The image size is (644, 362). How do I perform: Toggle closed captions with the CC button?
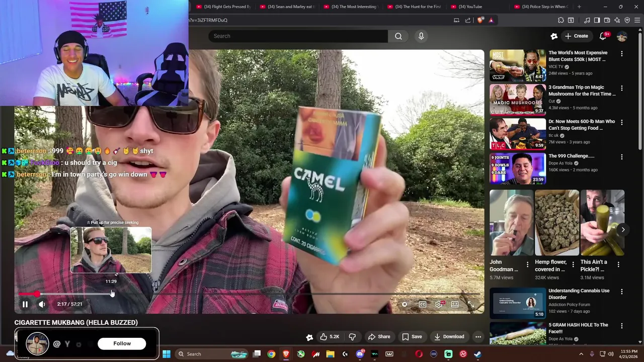point(423,304)
